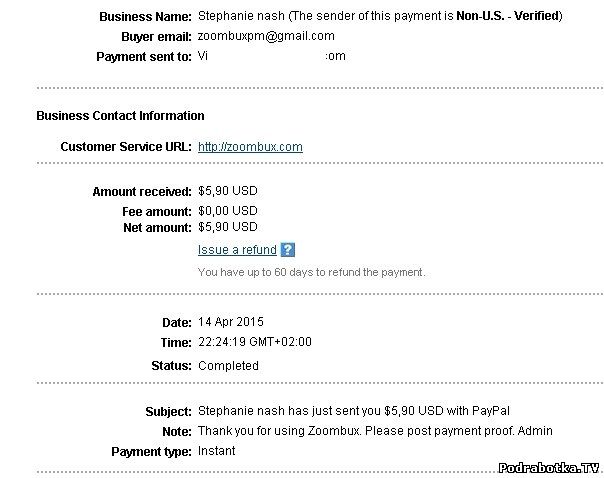The image size is (604, 478).
Task: Click the partially hidden Payment sent to address
Action: (272, 56)
